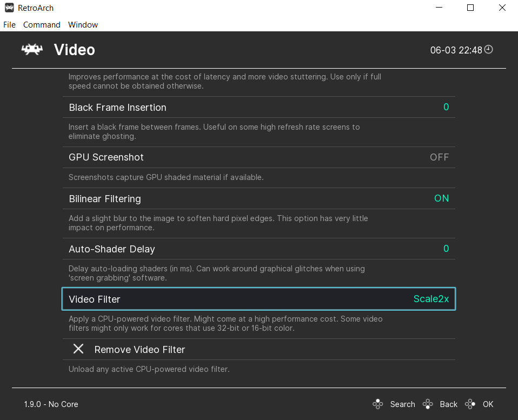The width and height of the screenshot is (518, 420).
Task: Click the 'Insert a black frame between frames' description
Action: (x=214, y=132)
